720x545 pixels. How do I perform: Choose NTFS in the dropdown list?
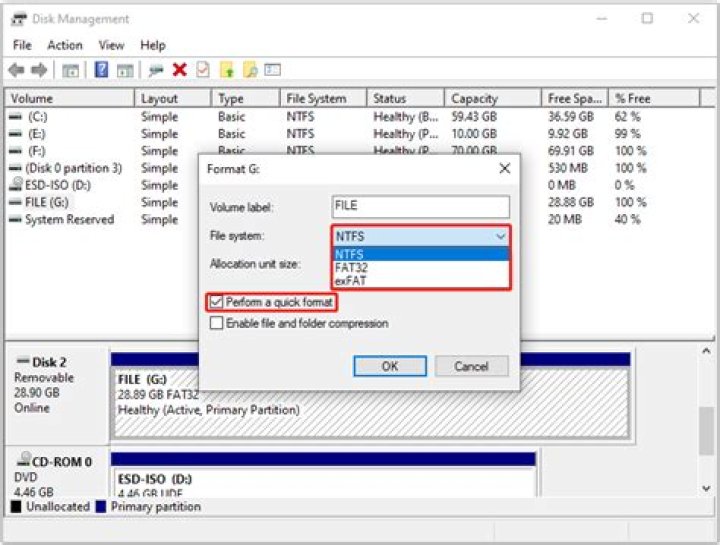pyautogui.click(x=421, y=254)
